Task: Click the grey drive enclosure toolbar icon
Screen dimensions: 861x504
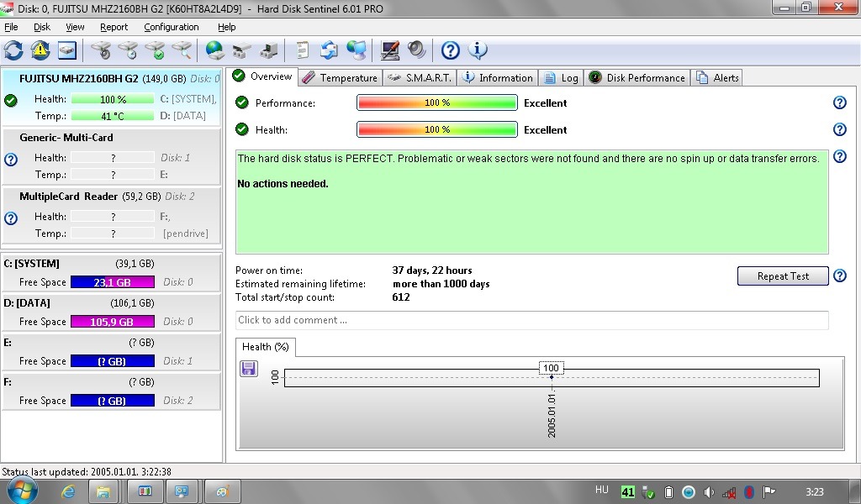Action: 241,50
